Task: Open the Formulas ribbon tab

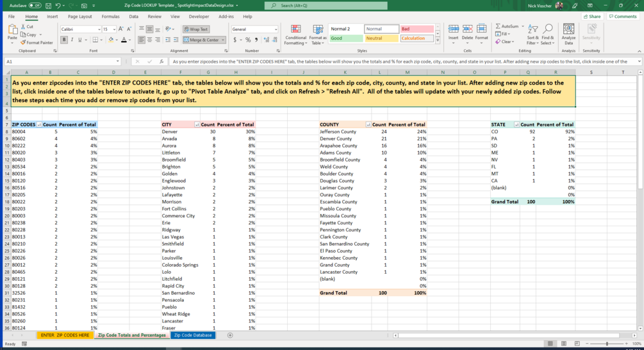Action: [x=110, y=17]
